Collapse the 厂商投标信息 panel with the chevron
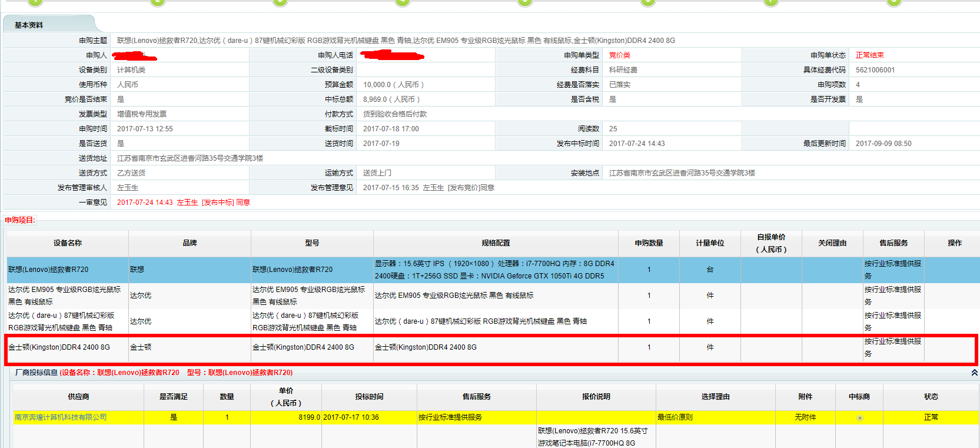Screen dimensions: 980x448 point(974,373)
